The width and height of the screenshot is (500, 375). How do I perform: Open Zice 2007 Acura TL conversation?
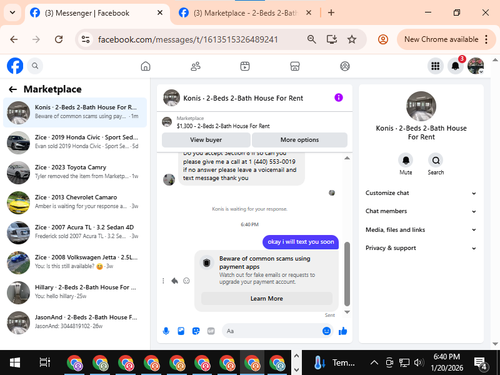coord(75,232)
